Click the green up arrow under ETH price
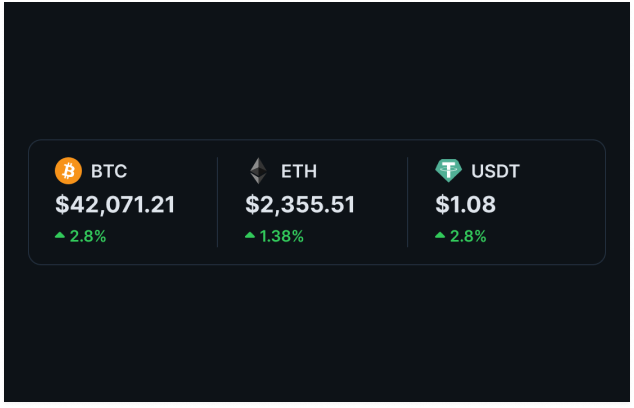The image size is (634, 408). (x=250, y=236)
